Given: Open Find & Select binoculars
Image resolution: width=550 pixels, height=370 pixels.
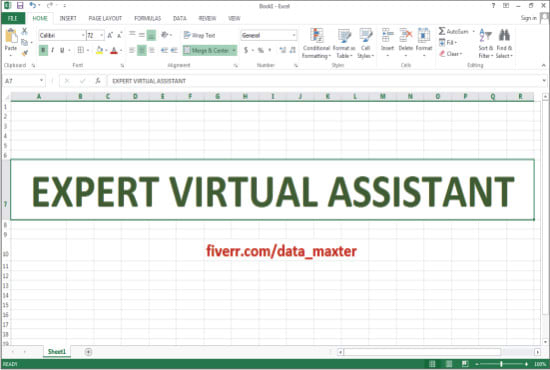Looking at the screenshot, I should (x=504, y=43).
